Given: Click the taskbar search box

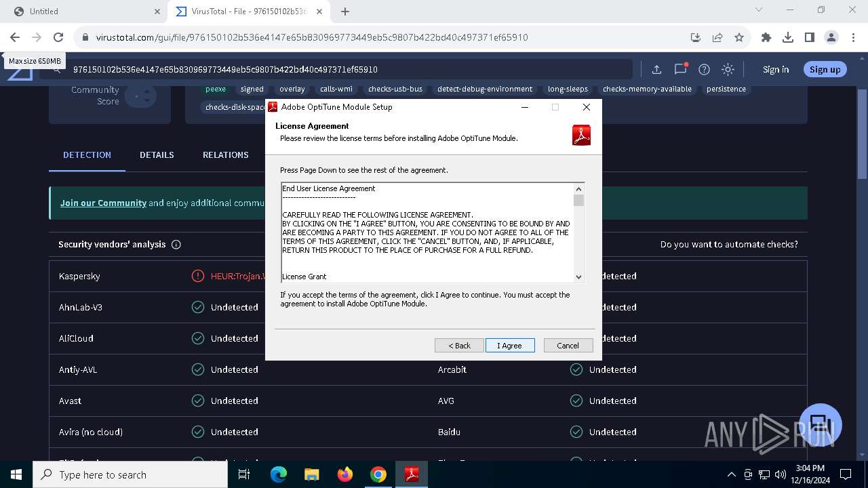Looking at the screenshot, I should point(130,474).
